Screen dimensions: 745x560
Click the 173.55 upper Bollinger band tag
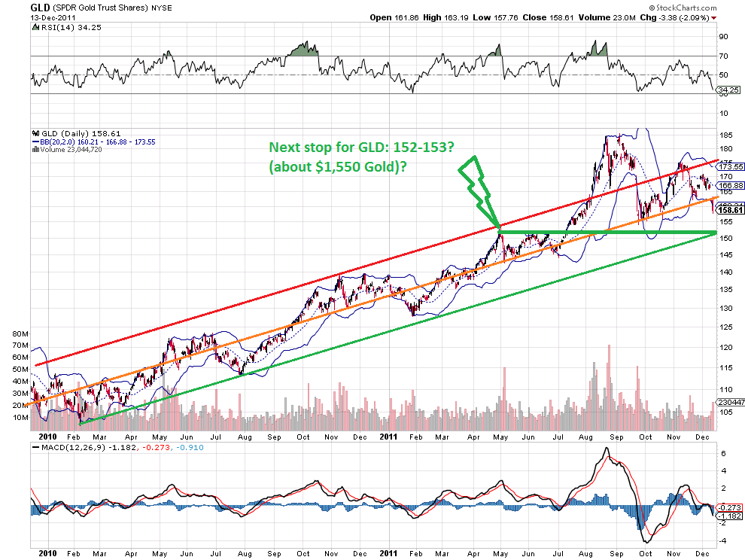point(731,166)
